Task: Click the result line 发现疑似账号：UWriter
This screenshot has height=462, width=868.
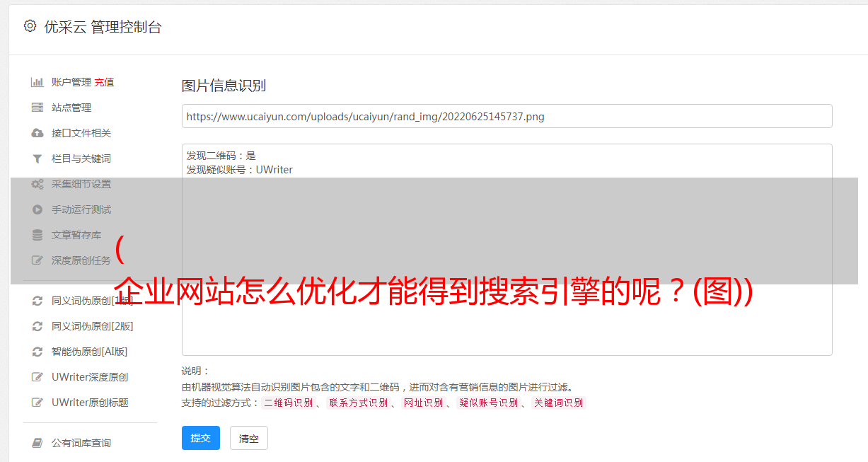Action: tap(240, 170)
